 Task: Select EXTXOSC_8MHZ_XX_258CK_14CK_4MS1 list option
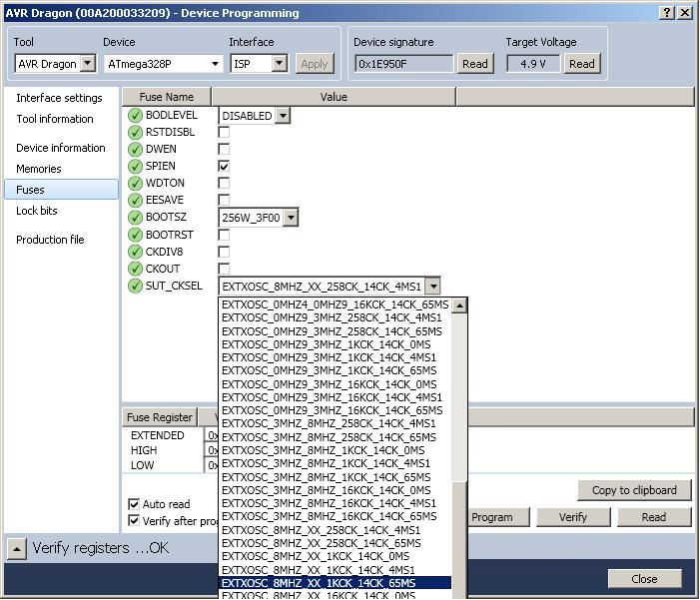(x=335, y=530)
